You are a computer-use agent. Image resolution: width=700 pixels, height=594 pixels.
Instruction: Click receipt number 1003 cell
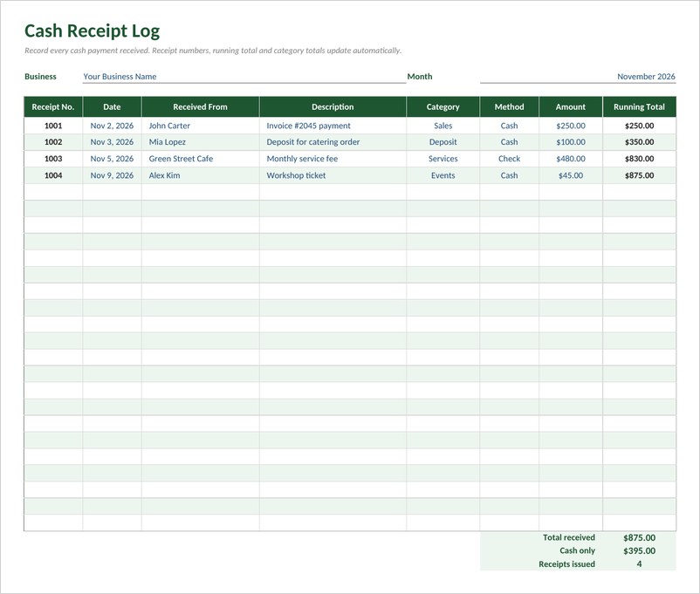(53, 159)
